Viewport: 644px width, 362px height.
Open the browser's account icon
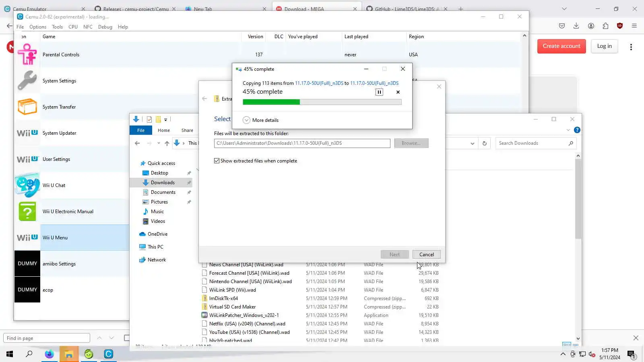(591, 26)
